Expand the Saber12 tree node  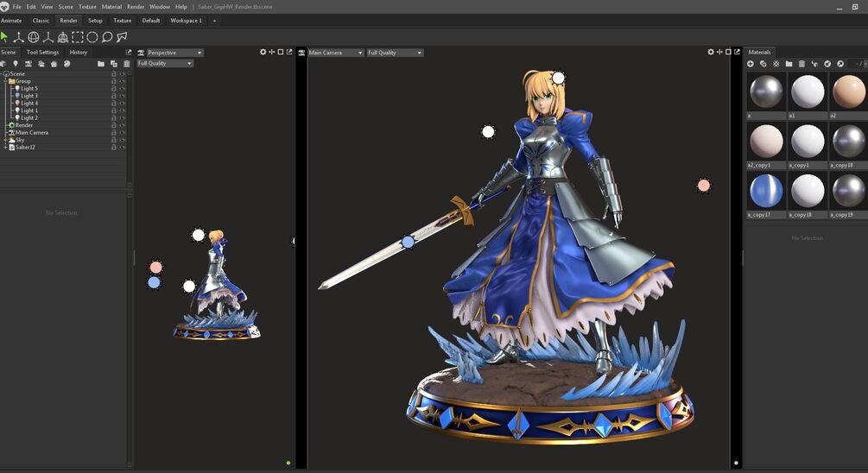coord(5,148)
